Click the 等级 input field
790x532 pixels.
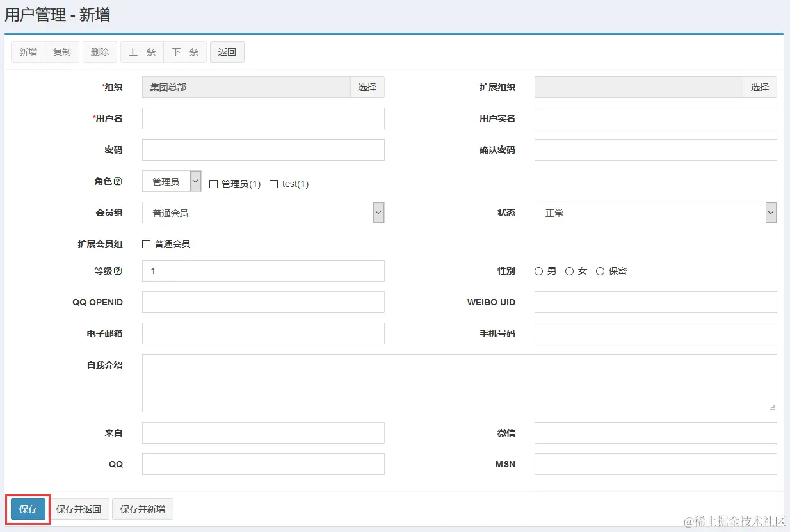(x=263, y=271)
